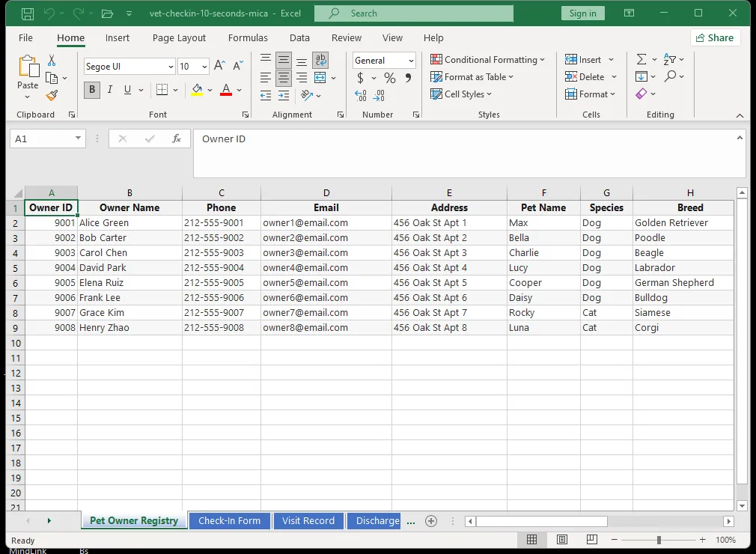Click the Increase Decimal icon

click(x=361, y=96)
